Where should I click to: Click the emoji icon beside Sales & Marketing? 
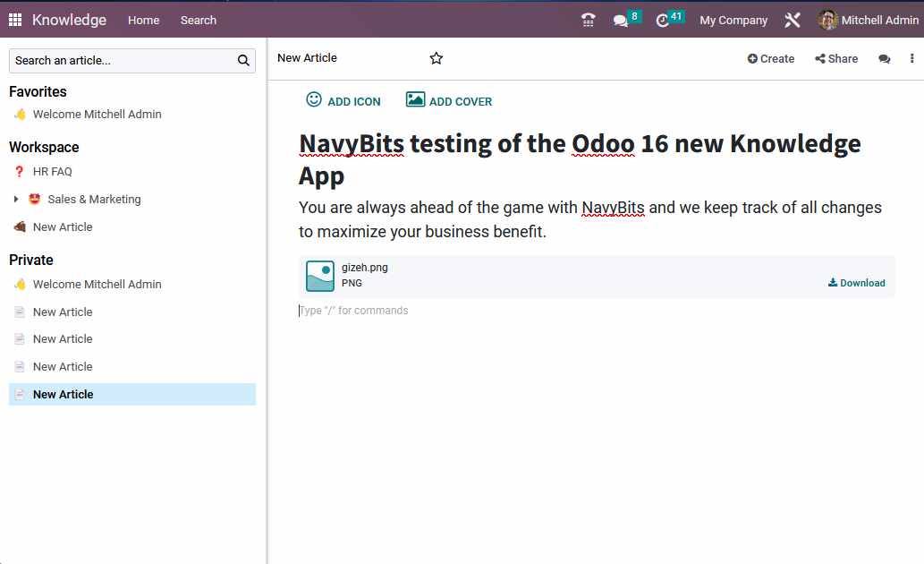click(35, 199)
